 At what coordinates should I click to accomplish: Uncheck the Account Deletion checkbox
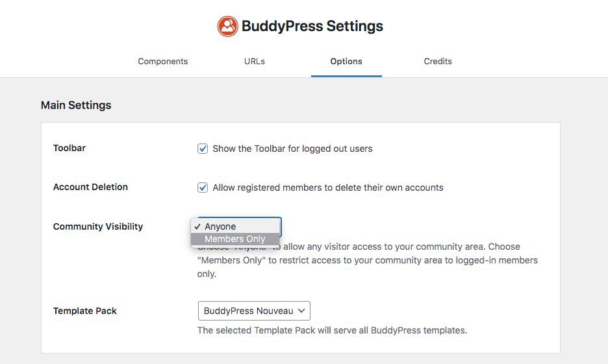203,188
